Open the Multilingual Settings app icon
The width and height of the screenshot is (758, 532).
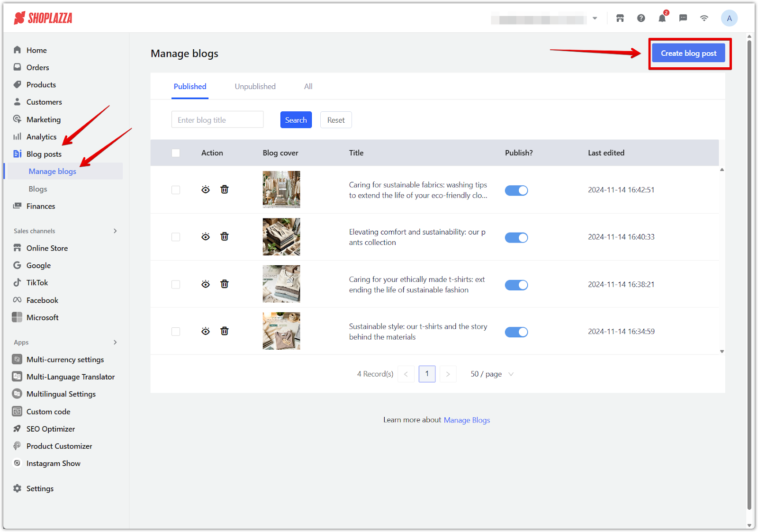click(17, 394)
